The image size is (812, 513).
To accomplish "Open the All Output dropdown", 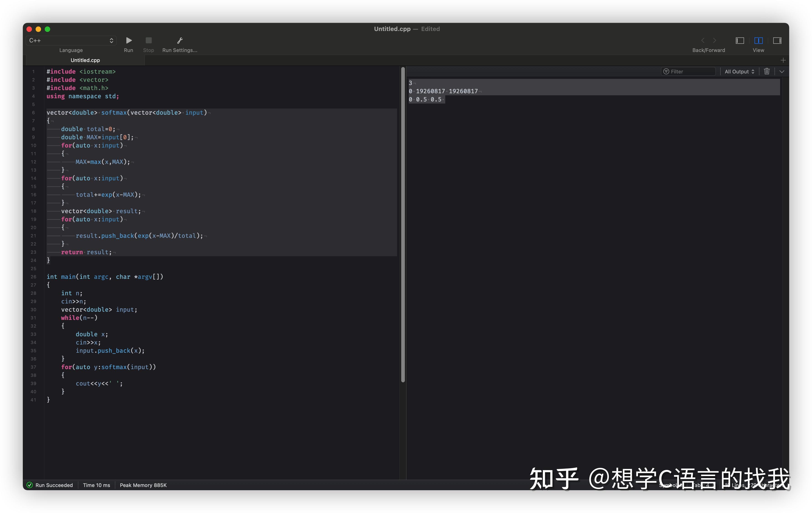I will tap(739, 71).
